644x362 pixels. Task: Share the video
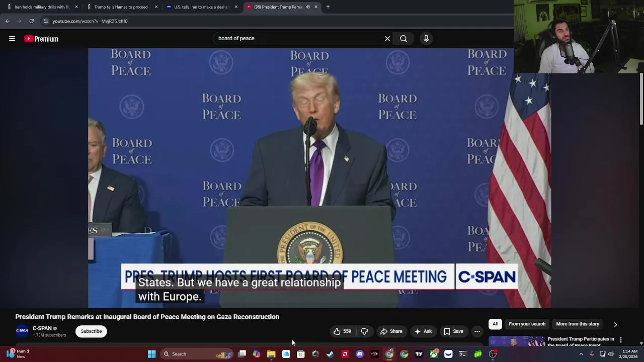(x=391, y=331)
